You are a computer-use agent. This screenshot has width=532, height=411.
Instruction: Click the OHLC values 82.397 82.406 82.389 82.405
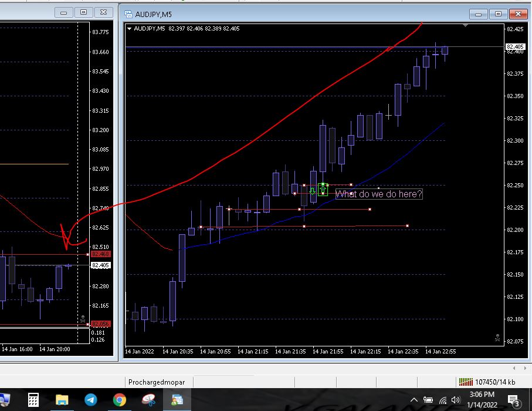point(204,29)
